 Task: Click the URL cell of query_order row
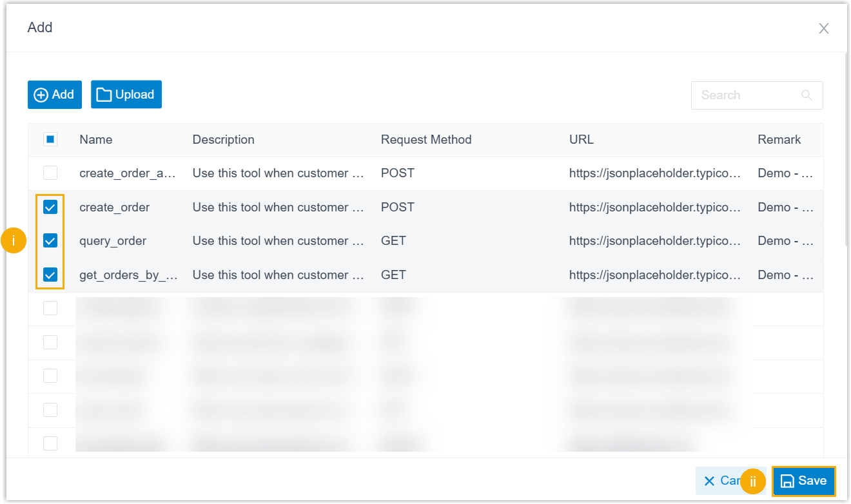(655, 241)
